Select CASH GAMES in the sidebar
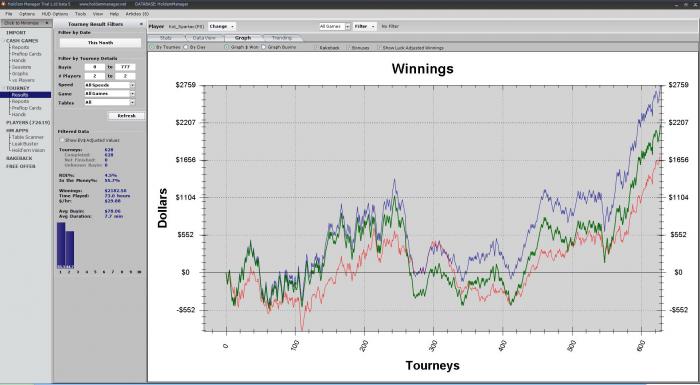This screenshot has height=385, width=700. pos(22,41)
